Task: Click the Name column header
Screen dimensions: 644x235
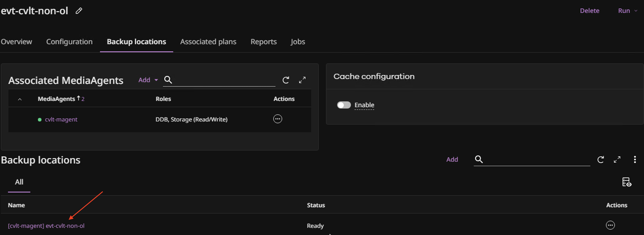Action: coord(17,205)
